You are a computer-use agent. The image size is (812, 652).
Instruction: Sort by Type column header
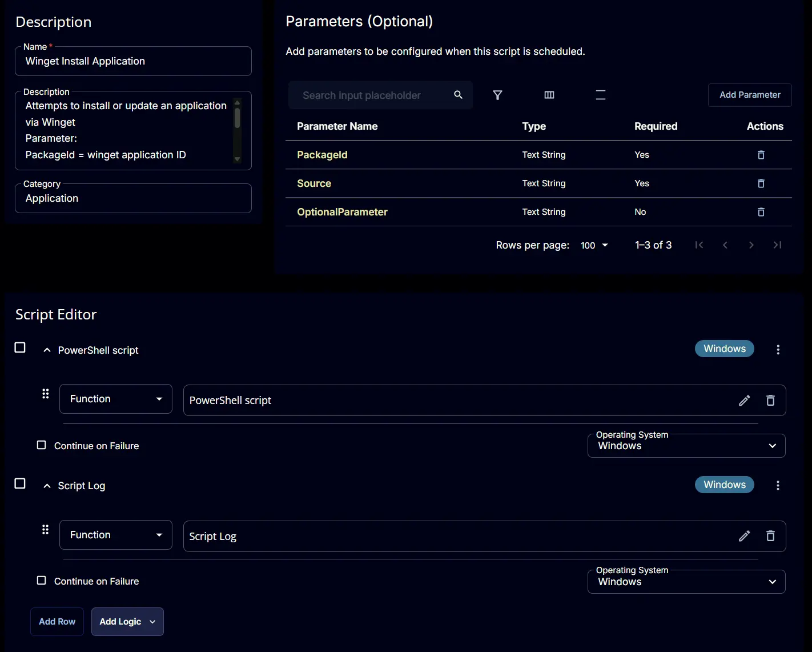534,126
